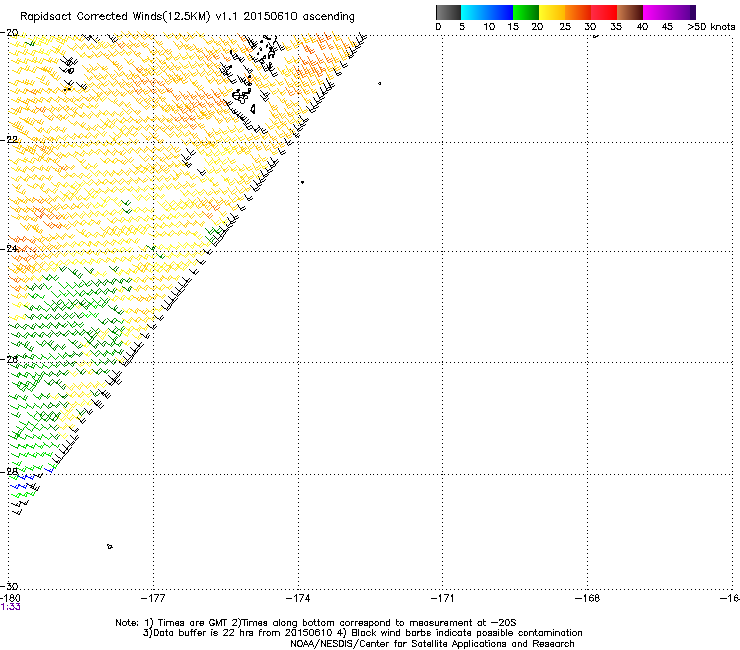
Task: Click the magenta 40-45 knots legend segment
Action: pyautogui.click(x=656, y=12)
